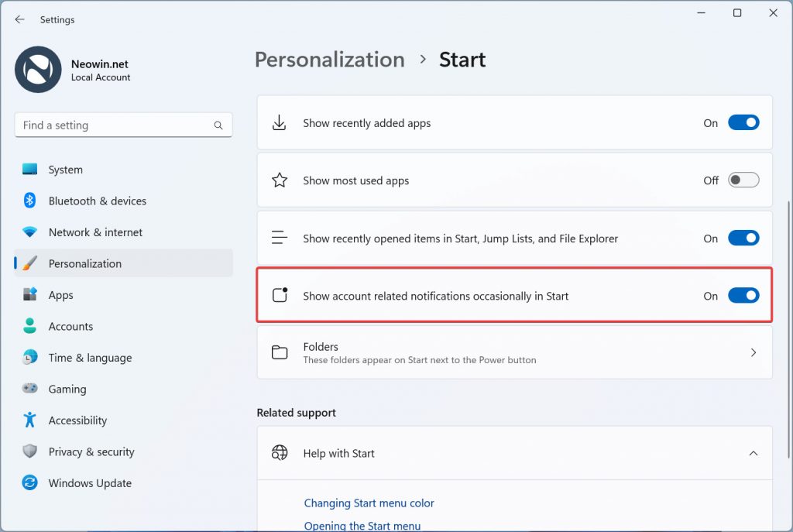Click the Network wifi icon
The height and width of the screenshot is (532, 793).
(30, 232)
